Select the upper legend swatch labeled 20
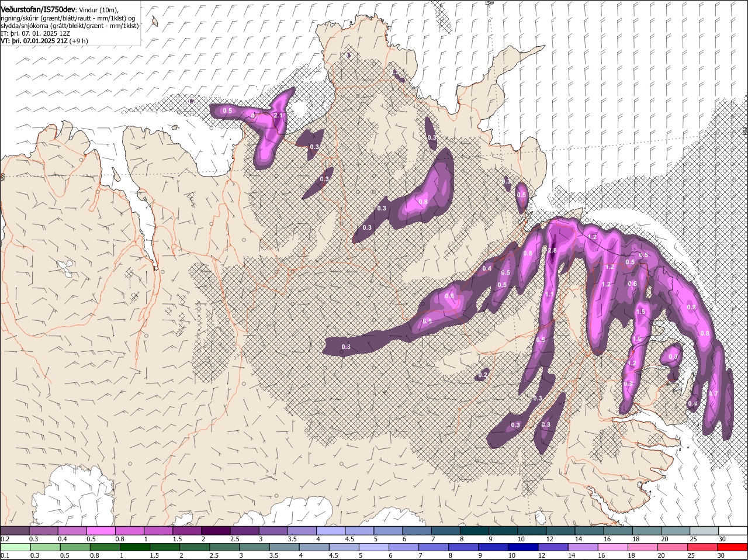This screenshot has width=748, height=560. click(x=675, y=530)
